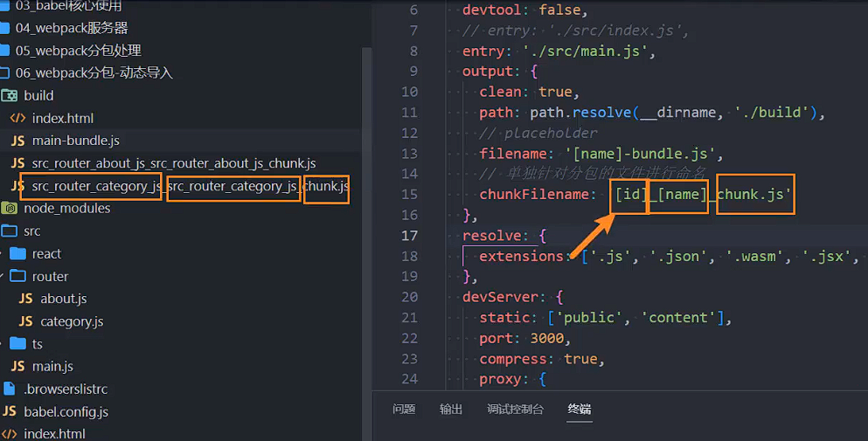Open the 输出 panel tab

[451, 409]
